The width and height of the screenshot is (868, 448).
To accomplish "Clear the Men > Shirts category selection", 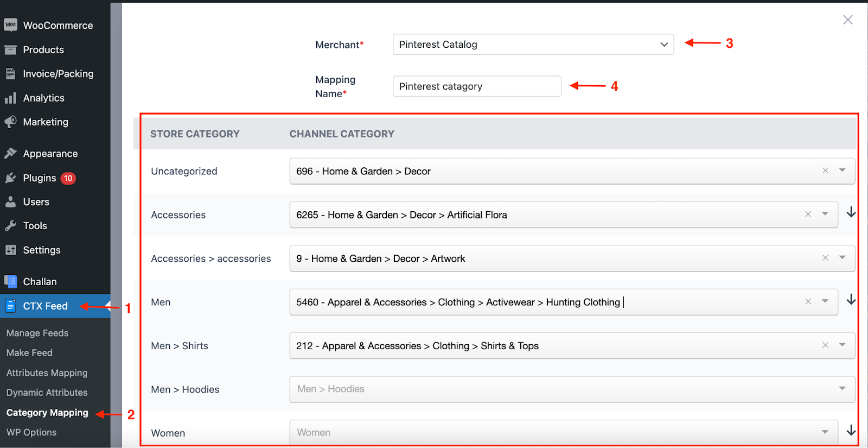I will (x=825, y=345).
